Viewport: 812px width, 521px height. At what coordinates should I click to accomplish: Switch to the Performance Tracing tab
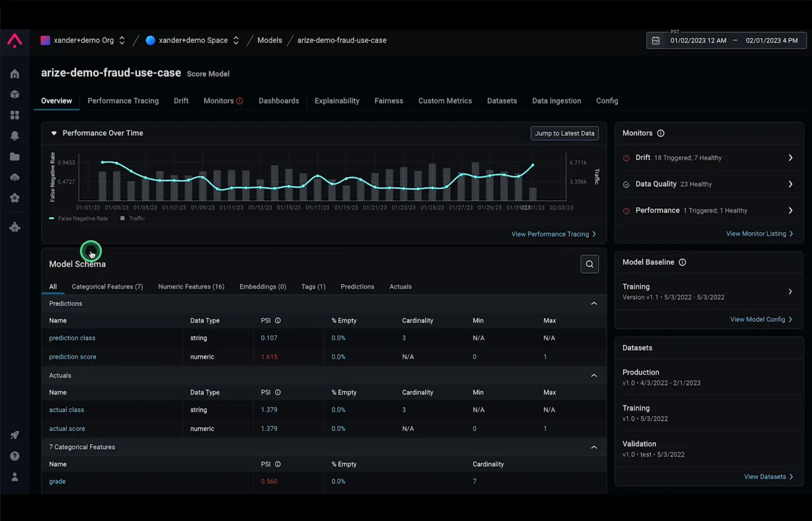(x=123, y=101)
